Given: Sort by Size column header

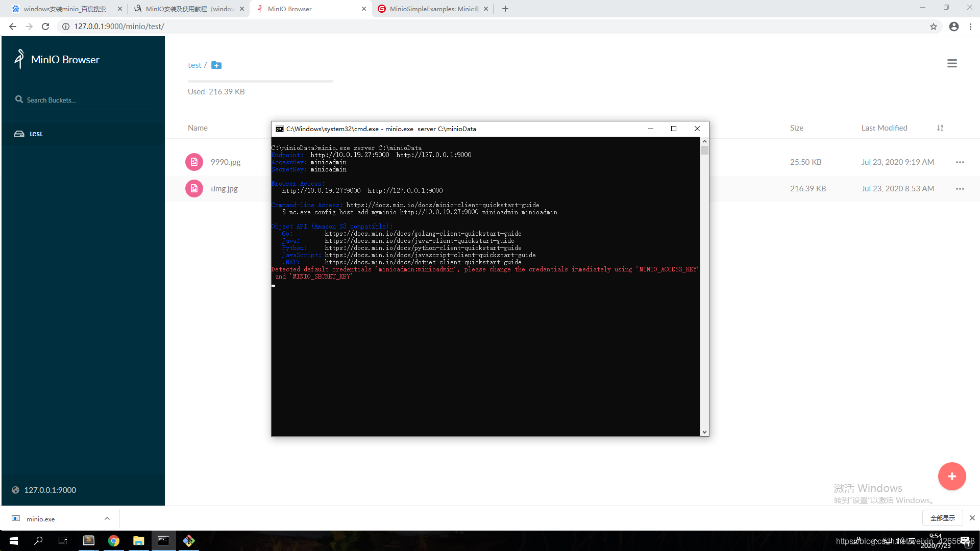Looking at the screenshot, I should [797, 128].
